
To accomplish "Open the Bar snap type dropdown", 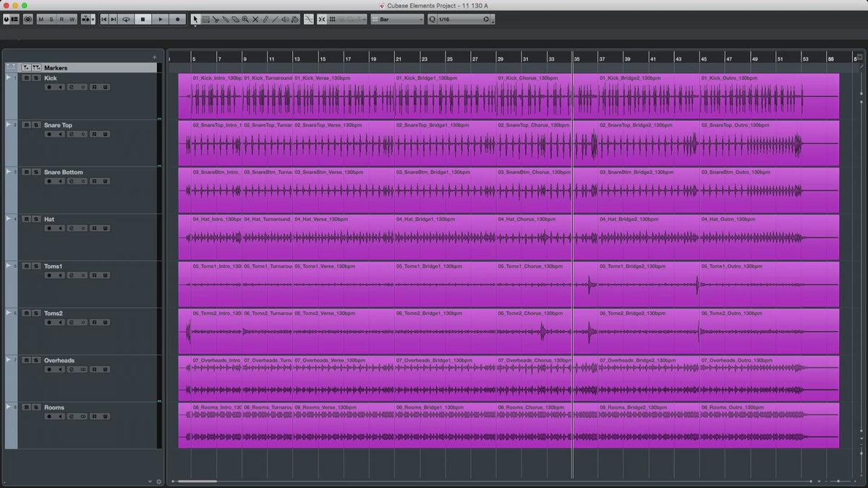I will pos(396,20).
